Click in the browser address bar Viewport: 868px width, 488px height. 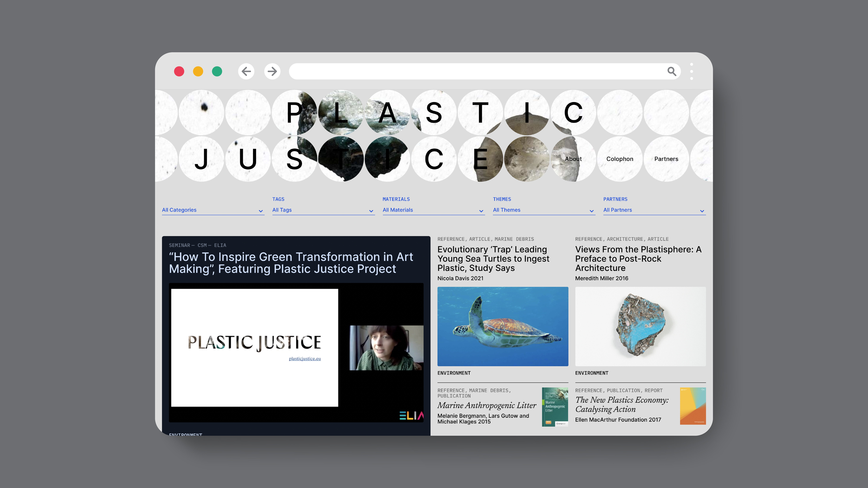point(472,71)
